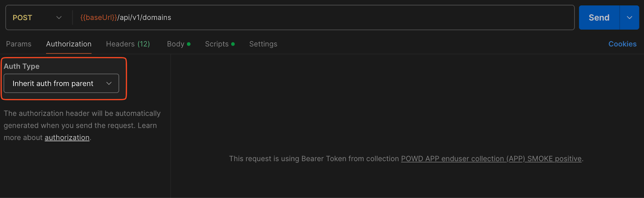Switch to the Params tab
This screenshot has width=644, height=198.
click(19, 44)
